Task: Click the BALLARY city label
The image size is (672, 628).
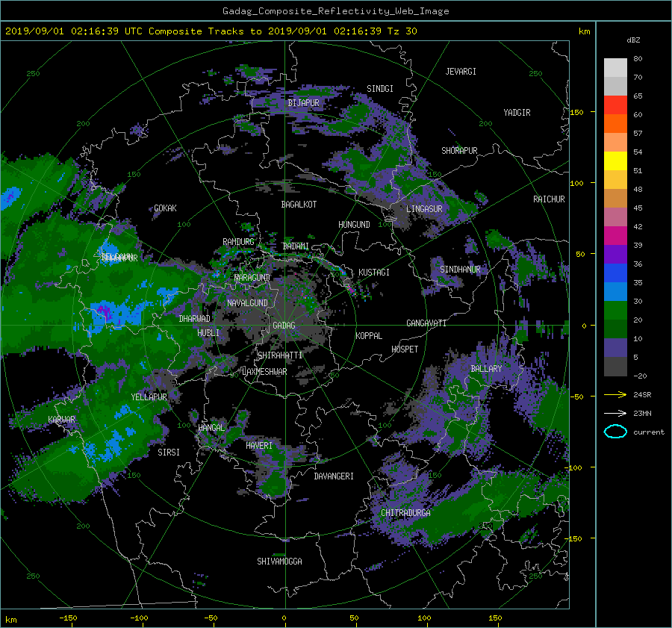Action: 486,369
